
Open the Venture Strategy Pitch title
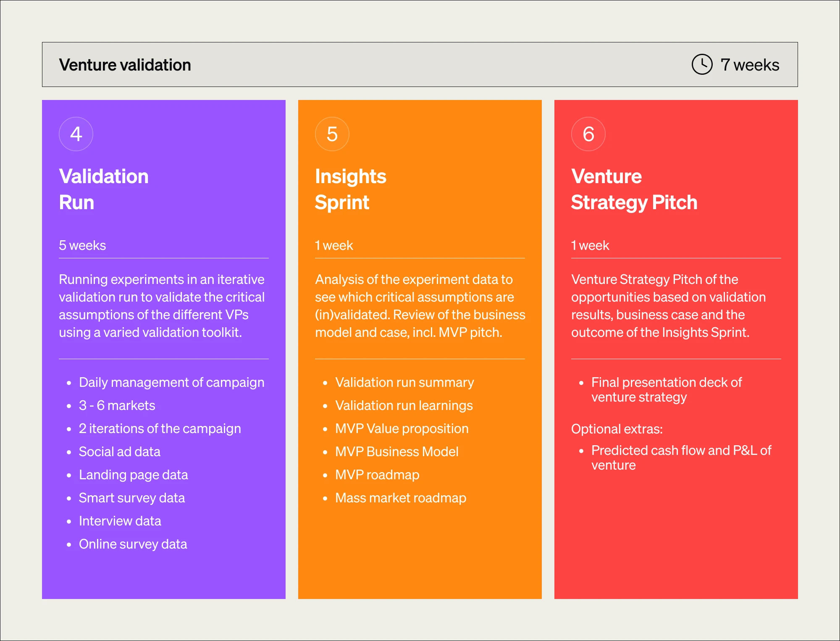click(634, 189)
